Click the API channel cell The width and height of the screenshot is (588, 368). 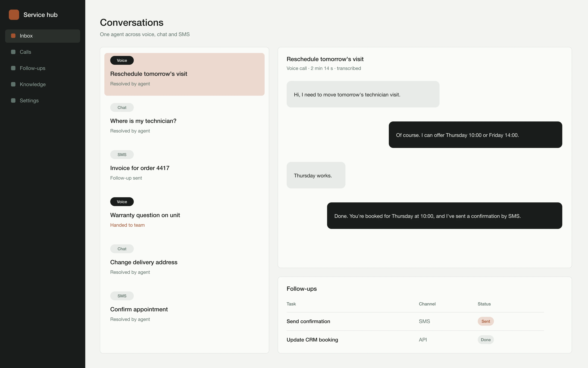(423, 340)
